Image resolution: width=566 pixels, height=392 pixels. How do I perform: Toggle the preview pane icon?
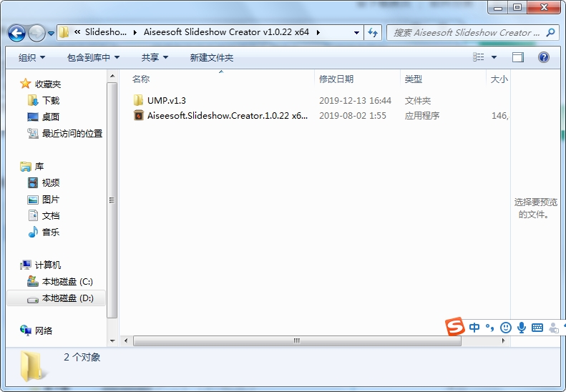pyautogui.click(x=517, y=57)
